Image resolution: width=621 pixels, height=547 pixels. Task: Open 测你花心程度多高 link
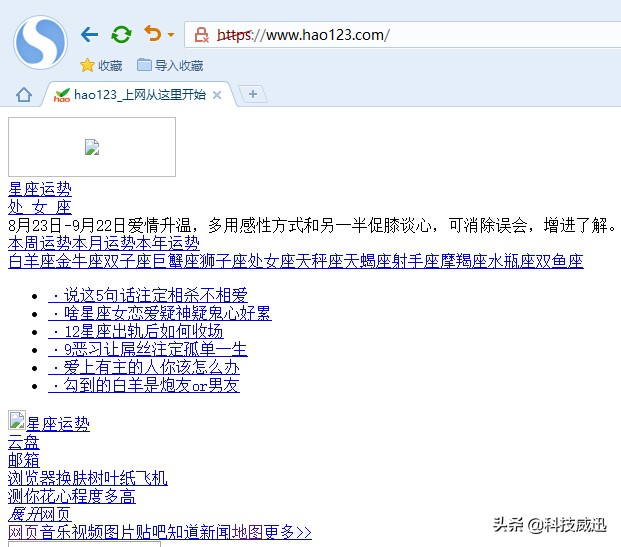click(x=72, y=496)
